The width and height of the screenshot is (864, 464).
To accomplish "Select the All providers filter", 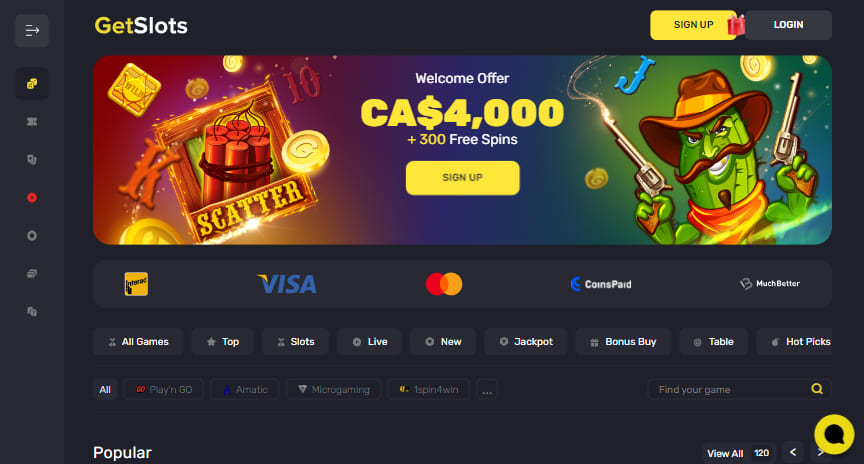I will click(x=105, y=390).
